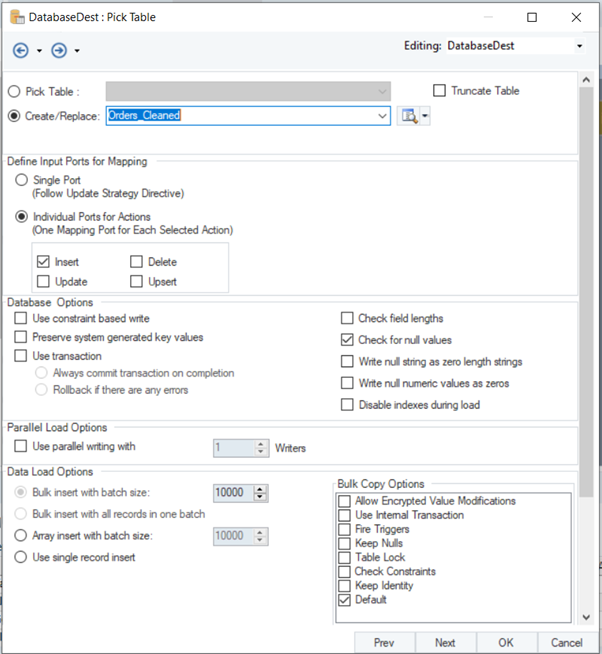Enable the Truncate Table checkbox

[x=439, y=91]
